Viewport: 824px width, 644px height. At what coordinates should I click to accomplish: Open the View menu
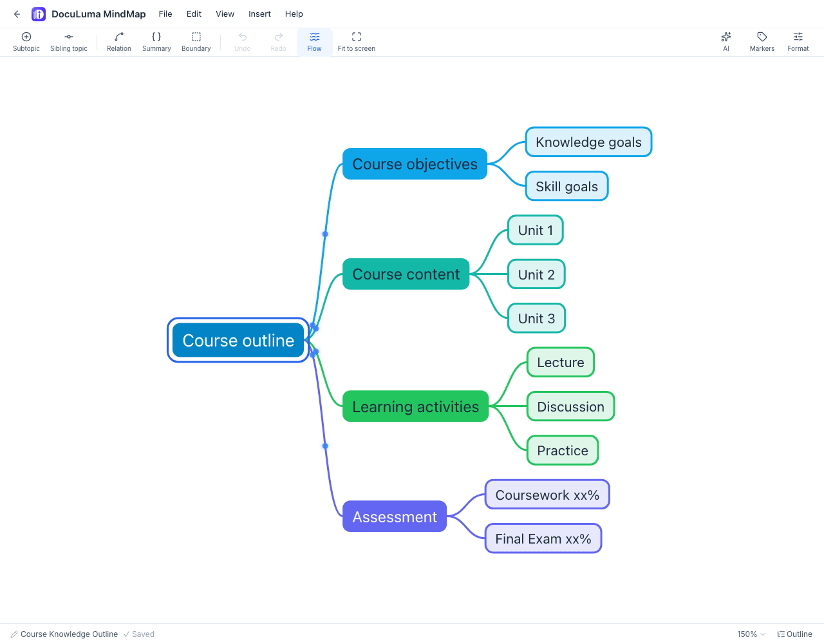225,14
